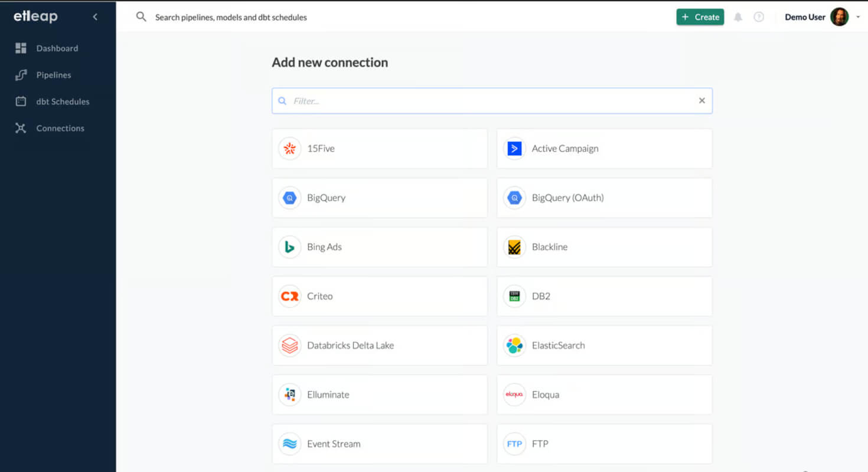Pick the Event Stream waves icon

(289, 444)
